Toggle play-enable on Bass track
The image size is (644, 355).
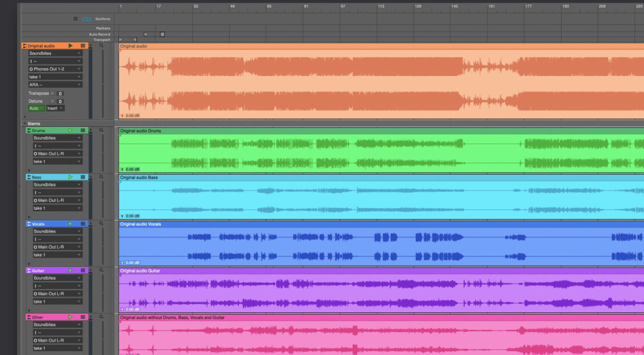click(x=70, y=177)
